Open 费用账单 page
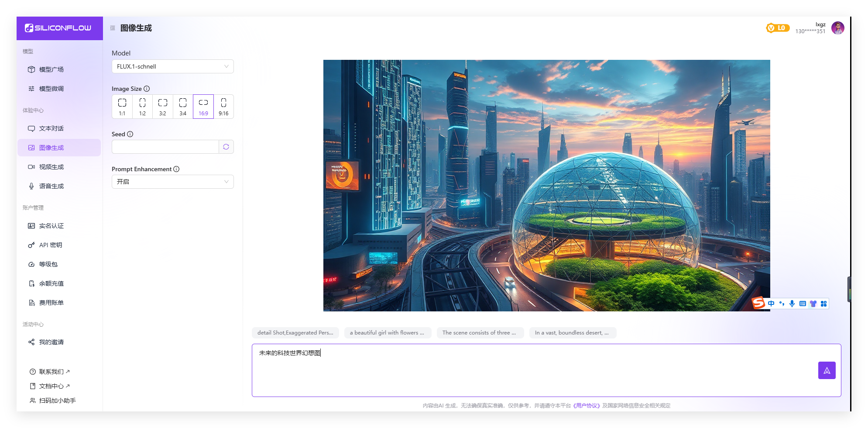Viewport: 868px width, 428px height. click(59, 303)
